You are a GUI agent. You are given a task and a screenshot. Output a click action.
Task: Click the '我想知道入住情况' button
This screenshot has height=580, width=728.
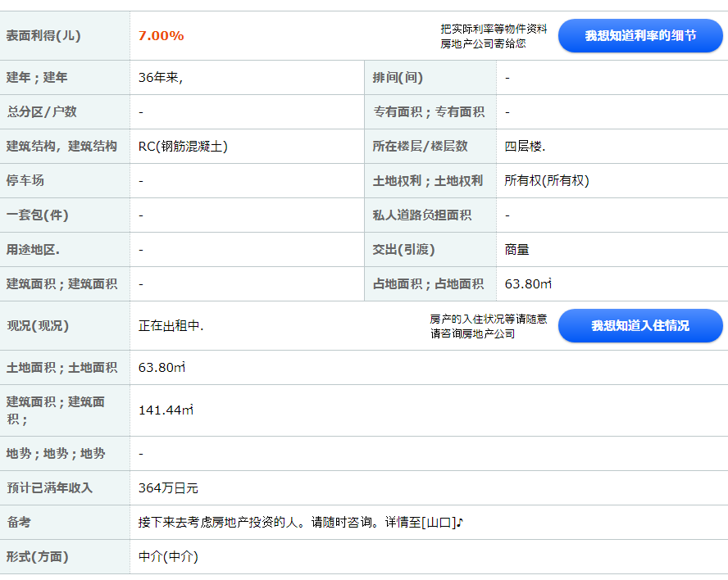(640, 326)
